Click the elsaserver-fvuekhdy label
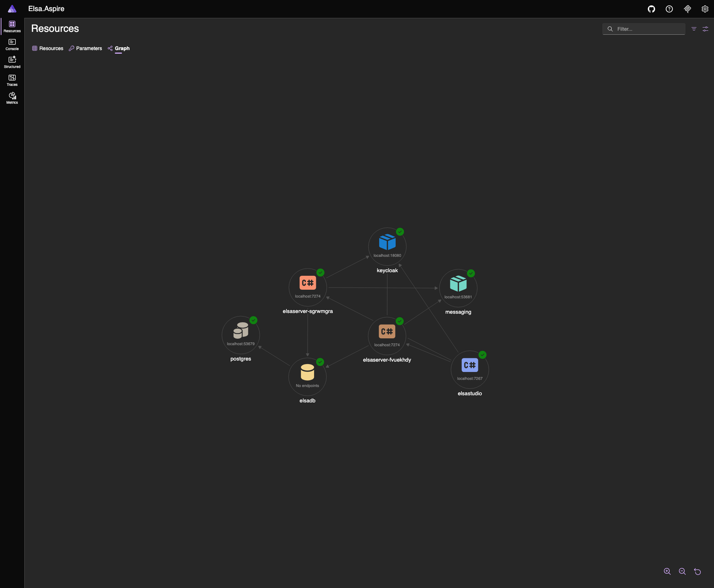714x588 pixels. pos(387,360)
